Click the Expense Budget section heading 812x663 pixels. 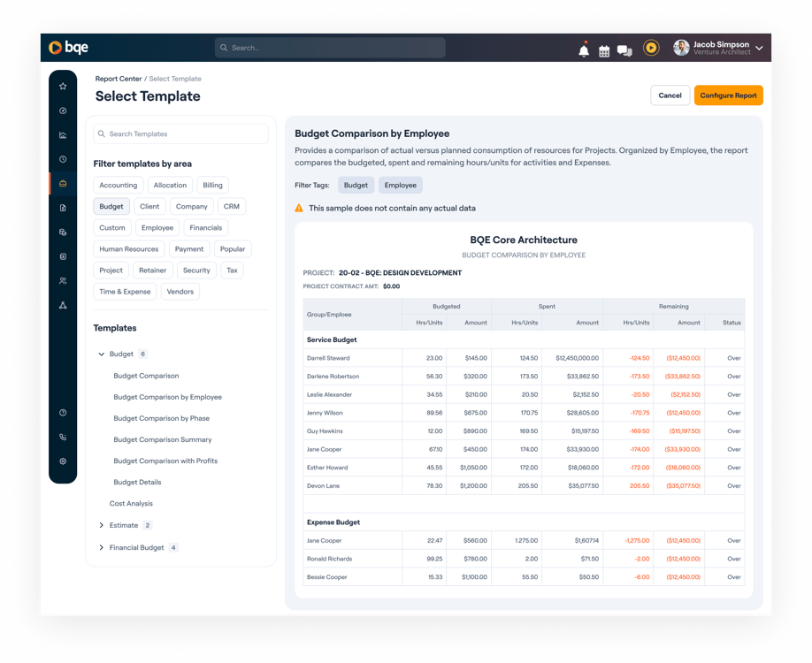333,522
